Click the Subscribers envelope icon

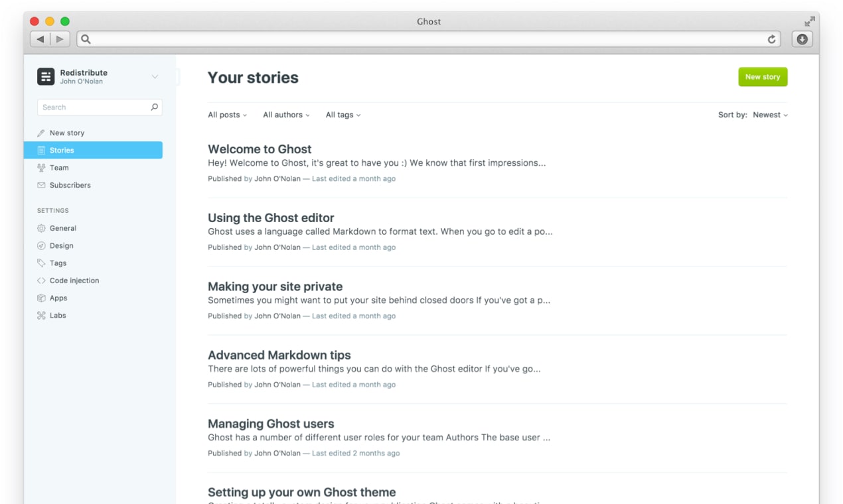[x=41, y=185]
